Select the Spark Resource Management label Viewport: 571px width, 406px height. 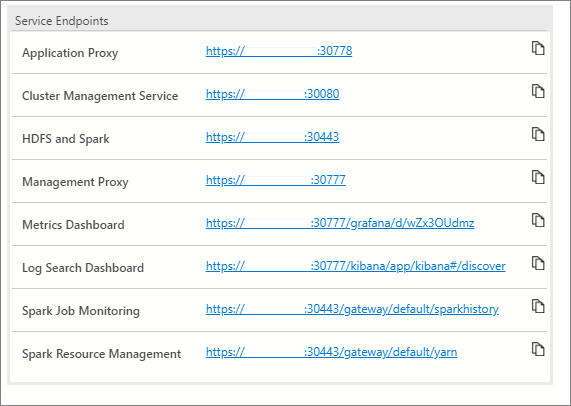point(101,354)
